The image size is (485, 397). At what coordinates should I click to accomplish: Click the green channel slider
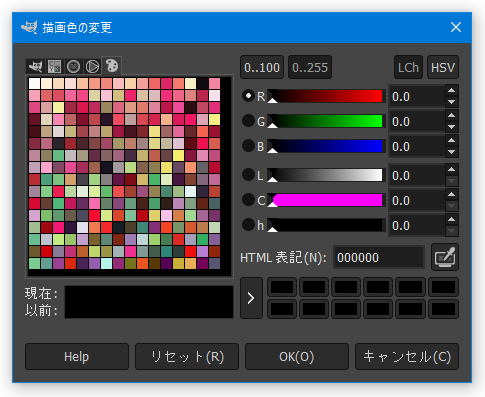(x=327, y=121)
